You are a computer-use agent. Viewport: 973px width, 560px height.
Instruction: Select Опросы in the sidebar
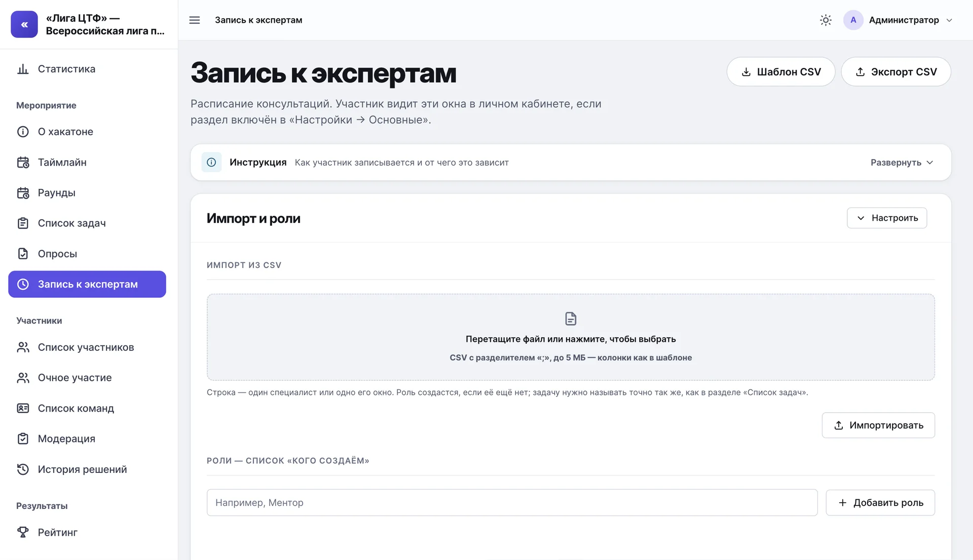click(x=87, y=254)
